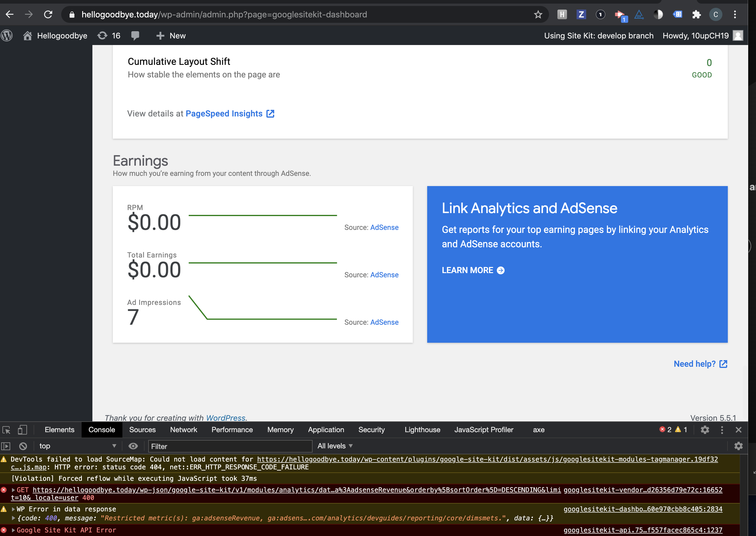Click the user avatar beside Howdy
The image size is (756, 536).
point(738,36)
